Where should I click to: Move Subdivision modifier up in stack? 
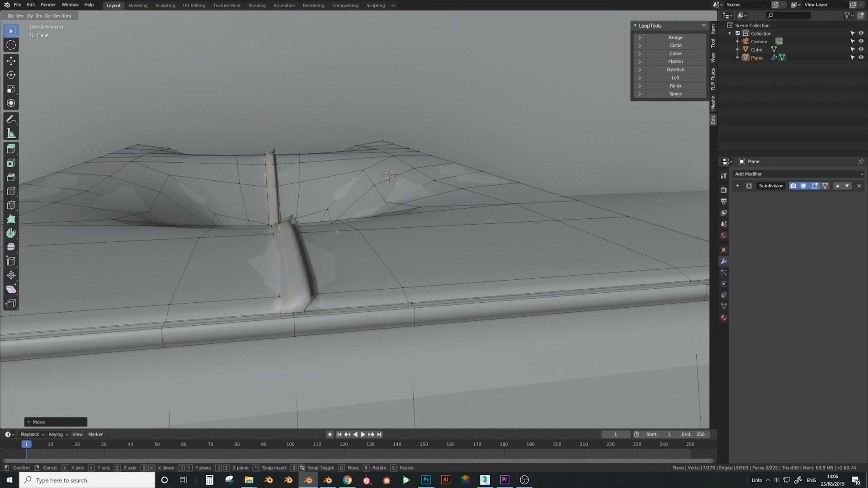[837, 186]
